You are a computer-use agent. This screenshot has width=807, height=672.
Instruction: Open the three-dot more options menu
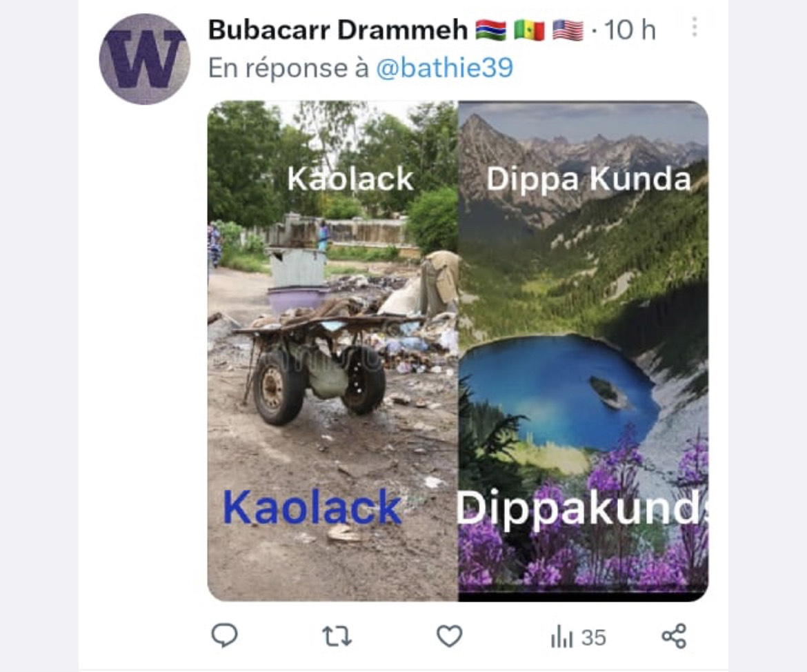coord(695,27)
